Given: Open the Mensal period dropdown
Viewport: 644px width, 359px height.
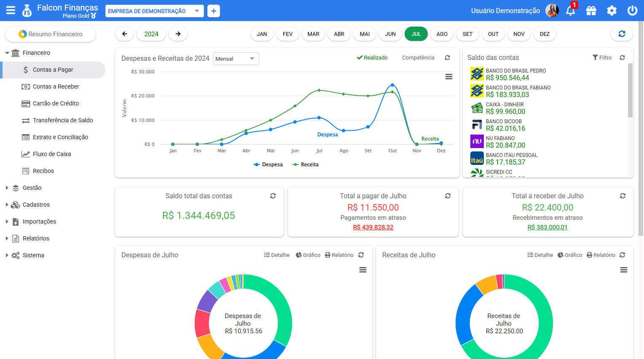Looking at the screenshot, I should (x=236, y=59).
